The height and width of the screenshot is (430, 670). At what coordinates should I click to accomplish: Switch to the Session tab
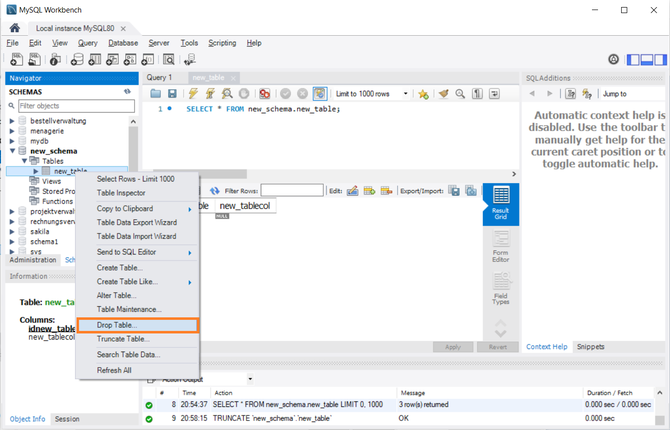67,419
